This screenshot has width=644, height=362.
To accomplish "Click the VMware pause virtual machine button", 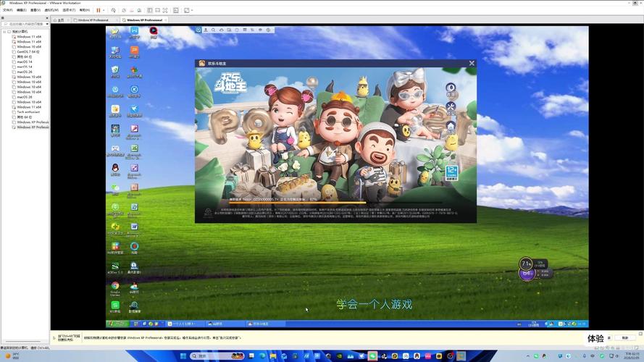I will pos(99,10).
